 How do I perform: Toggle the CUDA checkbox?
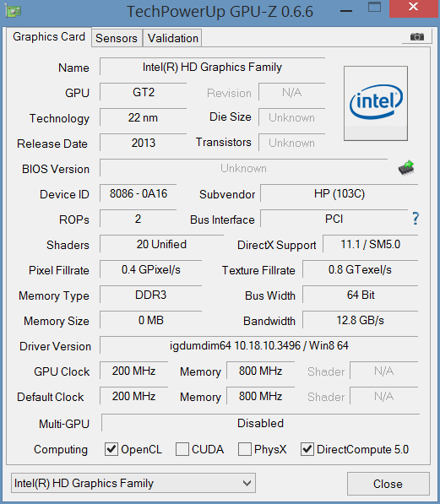click(182, 449)
